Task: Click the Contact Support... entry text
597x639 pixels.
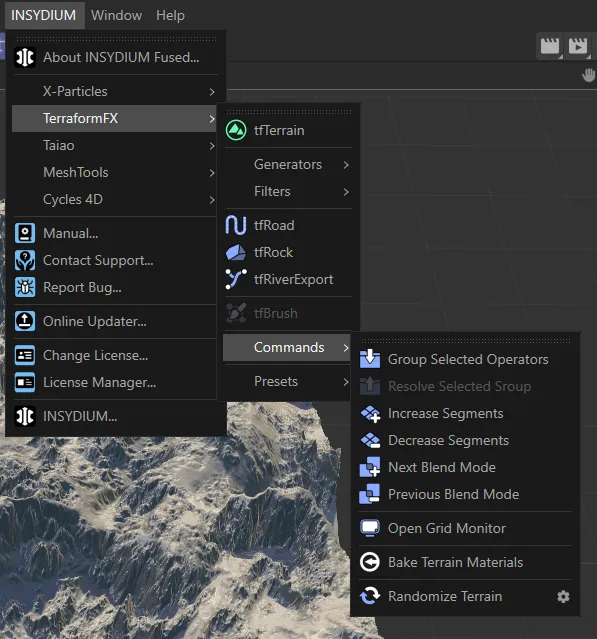Action: pyautogui.click(x=98, y=260)
